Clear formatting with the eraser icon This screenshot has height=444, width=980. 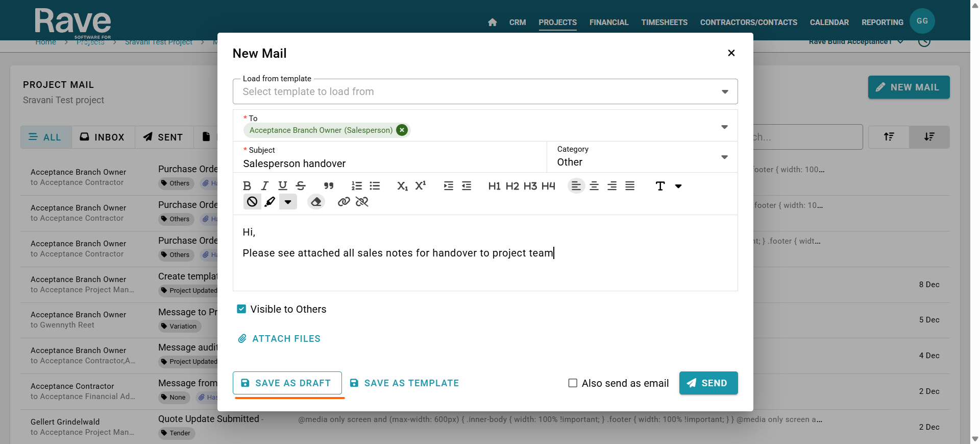(x=316, y=202)
